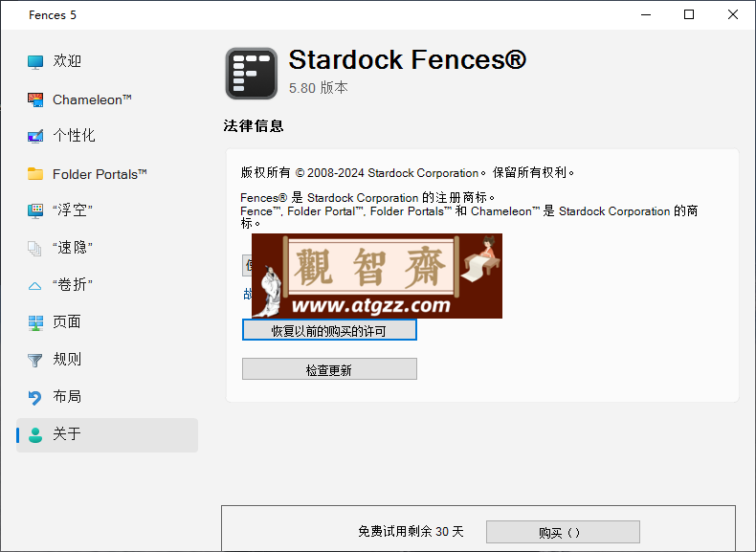Click the 规则 funnel filter icon
Screen dimensions: 756x552
(34, 360)
